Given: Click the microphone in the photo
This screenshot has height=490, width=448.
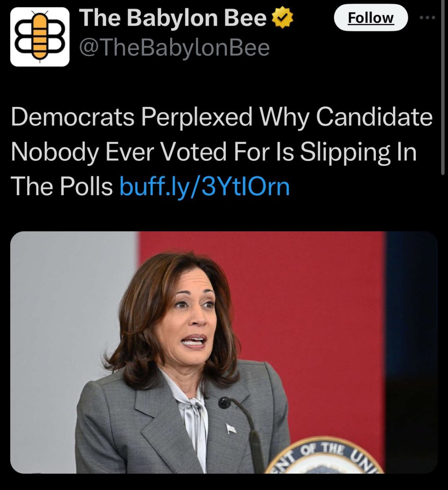Looking at the screenshot, I should (225, 403).
